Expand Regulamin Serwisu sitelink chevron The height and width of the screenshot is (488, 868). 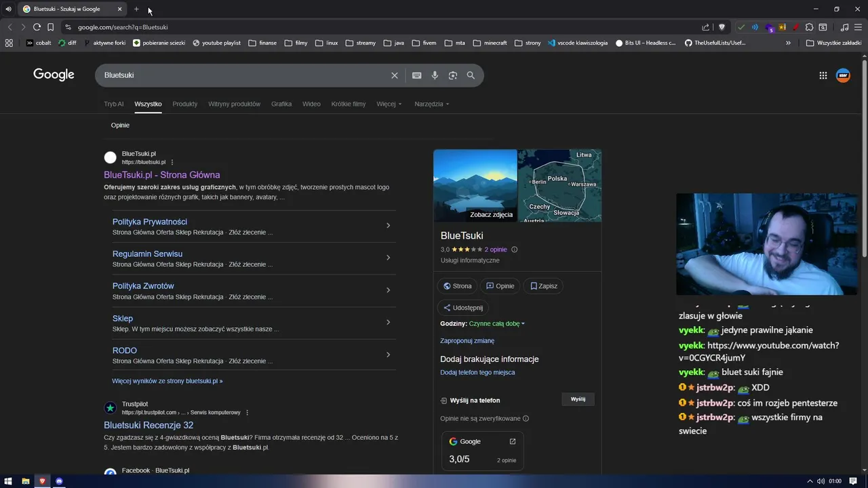click(388, 258)
